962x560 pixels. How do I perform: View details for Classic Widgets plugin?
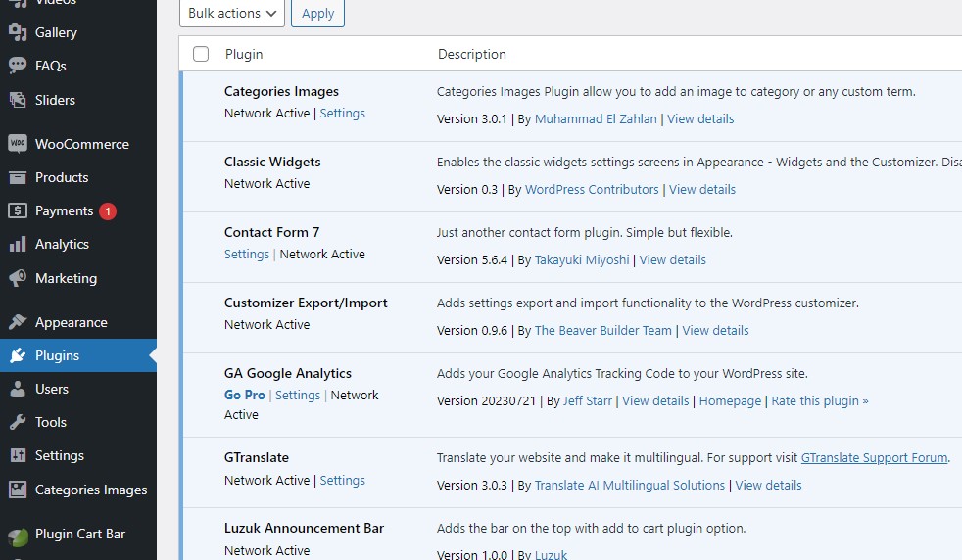click(x=702, y=190)
